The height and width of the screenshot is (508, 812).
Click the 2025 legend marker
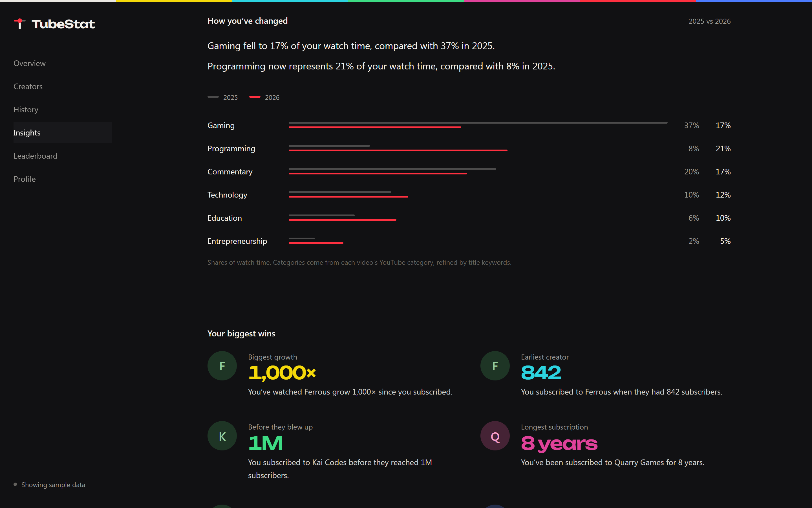(213, 97)
